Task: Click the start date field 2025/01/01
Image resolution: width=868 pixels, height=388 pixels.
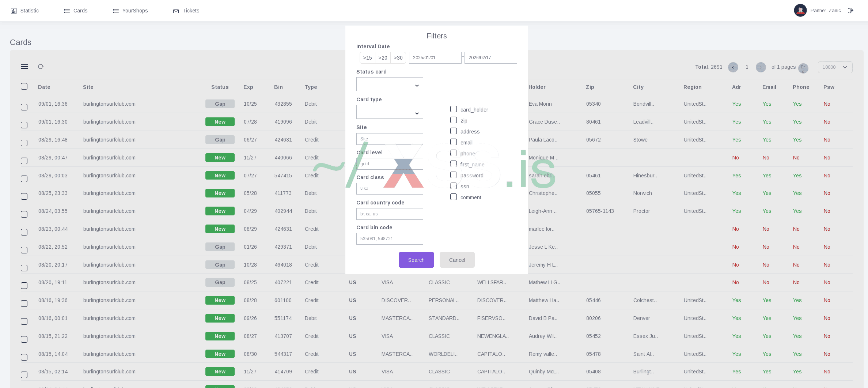Action: click(435, 58)
